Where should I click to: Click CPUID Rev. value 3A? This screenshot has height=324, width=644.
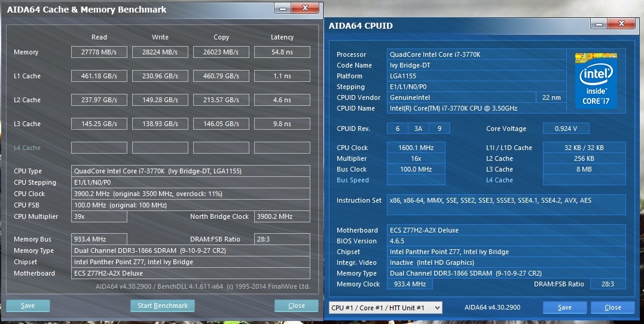(x=418, y=129)
